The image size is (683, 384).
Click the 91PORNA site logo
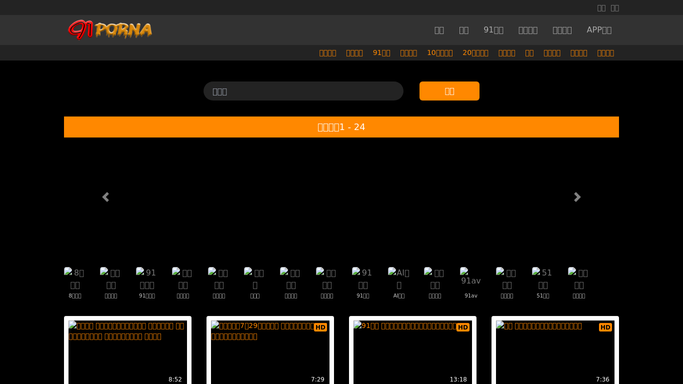(x=110, y=30)
